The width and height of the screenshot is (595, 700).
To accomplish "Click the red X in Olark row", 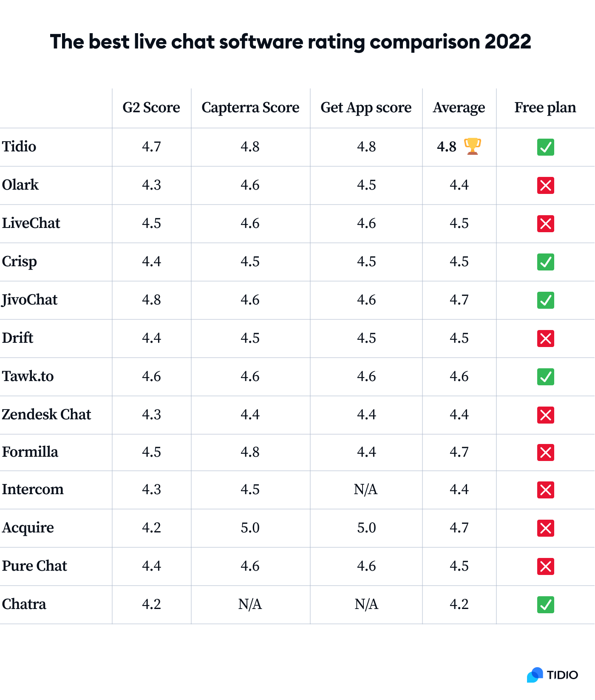I will tap(545, 185).
